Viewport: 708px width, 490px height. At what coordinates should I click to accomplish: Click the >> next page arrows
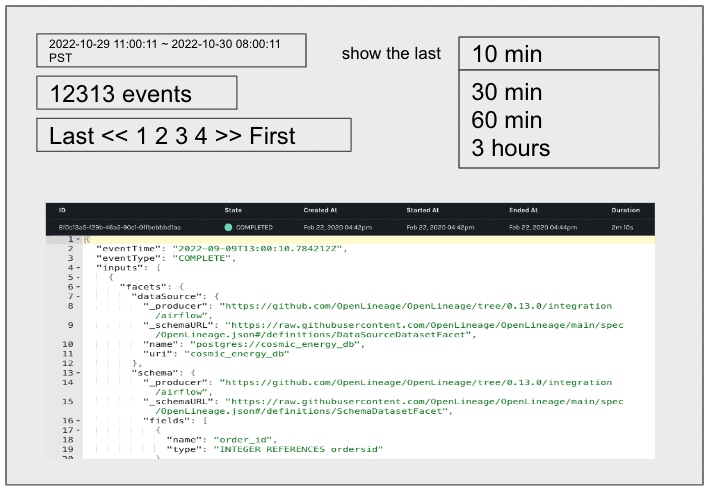[x=228, y=135]
